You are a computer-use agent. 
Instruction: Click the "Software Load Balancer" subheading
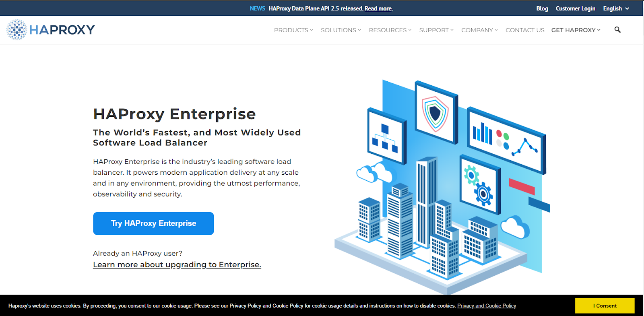pos(150,143)
